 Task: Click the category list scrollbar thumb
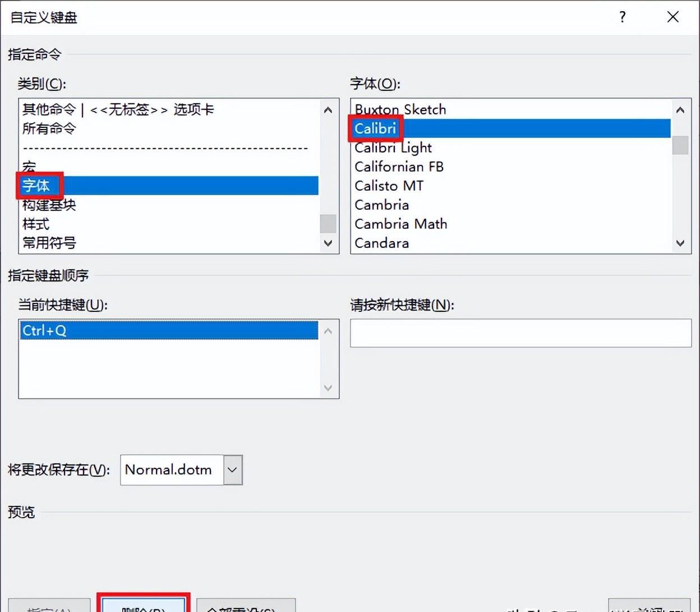pyautogui.click(x=328, y=223)
